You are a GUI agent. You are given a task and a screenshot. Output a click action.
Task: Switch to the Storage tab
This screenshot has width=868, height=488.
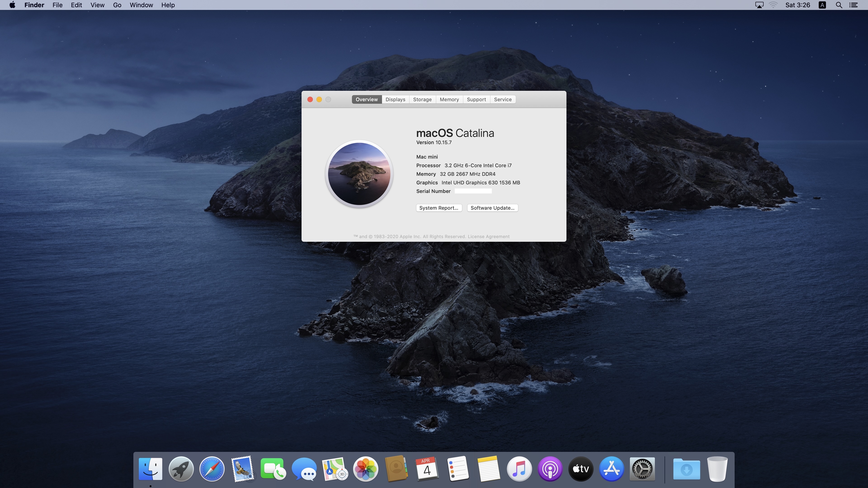pos(422,99)
